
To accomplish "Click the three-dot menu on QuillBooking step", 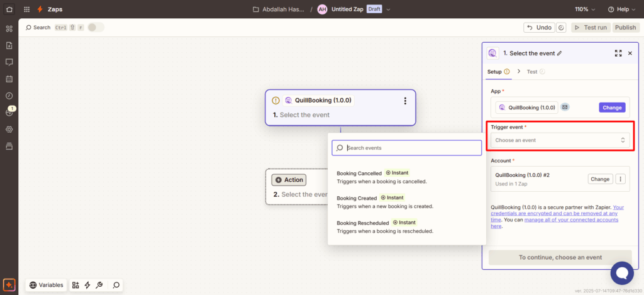I will [405, 101].
